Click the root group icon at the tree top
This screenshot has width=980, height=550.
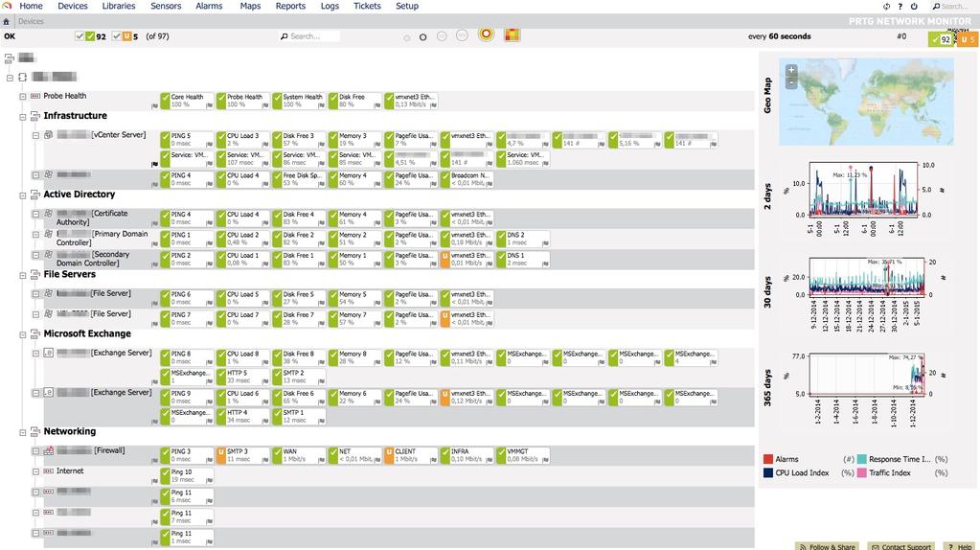click(x=9, y=58)
